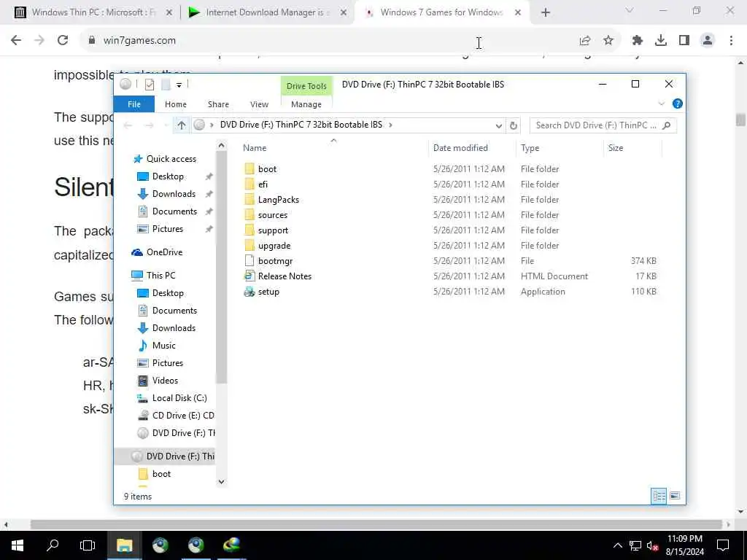Viewport: 747px width, 560px height.
Task: Open the Manage ribbon tab
Action: tap(306, 104)
